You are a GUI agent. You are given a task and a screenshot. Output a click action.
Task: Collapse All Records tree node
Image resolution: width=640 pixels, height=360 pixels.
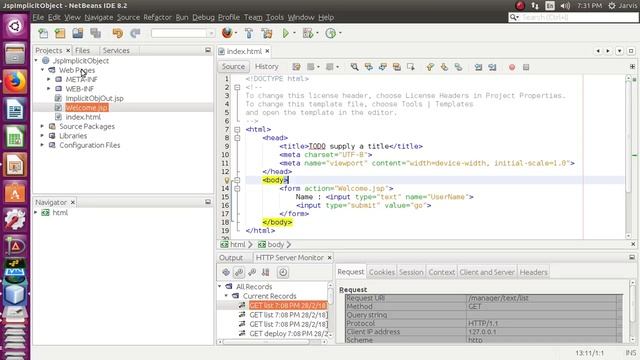tap(220, 287)
